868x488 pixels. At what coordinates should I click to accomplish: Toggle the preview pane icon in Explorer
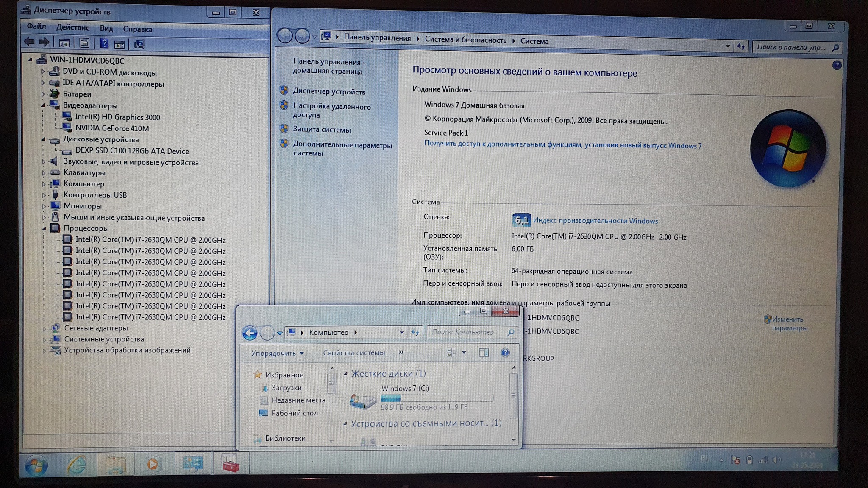(x=484, y=352)
